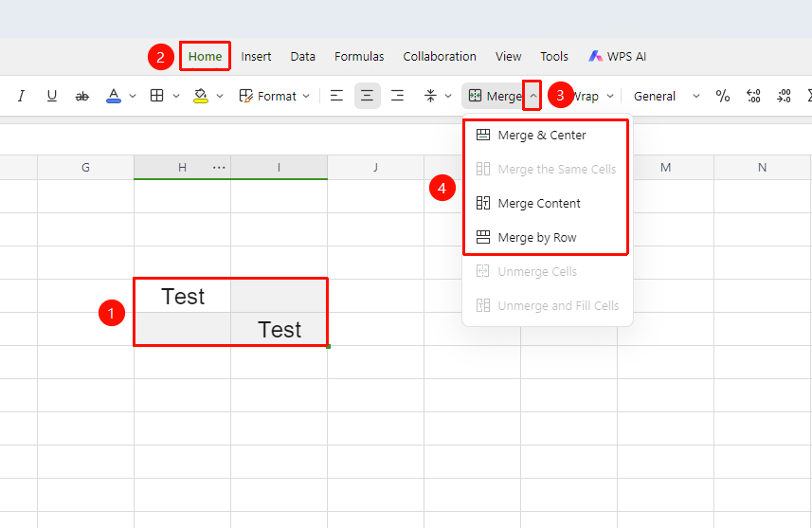Select column N header
The width and height of the screenshot is (812, 528).
click(x=763, y=168)
